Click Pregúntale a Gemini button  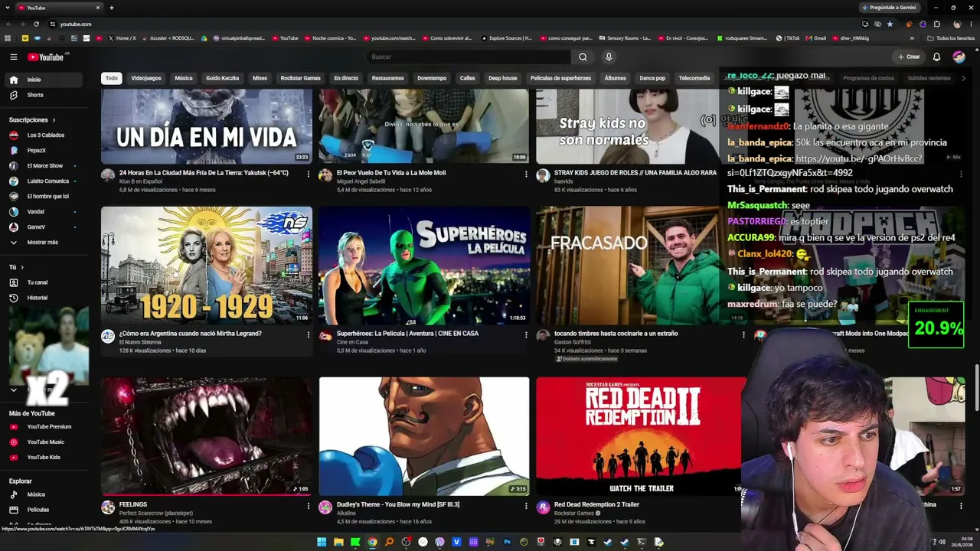pyautogui.click(x=890, y=8)
